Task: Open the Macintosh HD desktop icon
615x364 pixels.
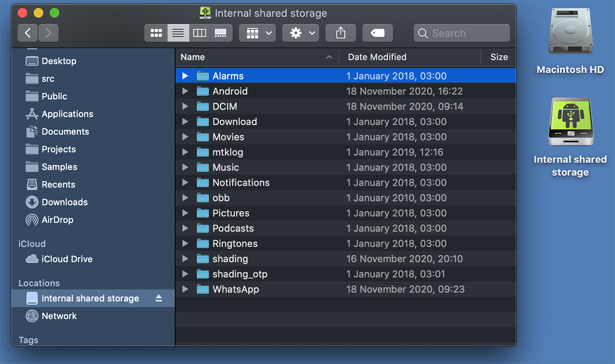Action: pyautogui.click(x=570, y=30)
